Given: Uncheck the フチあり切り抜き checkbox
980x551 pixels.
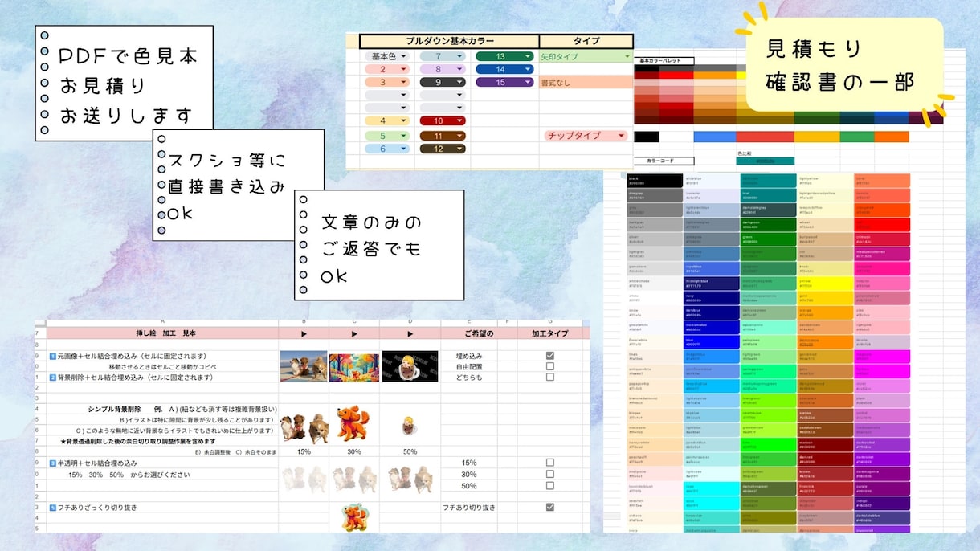Looking at the screenshot, I should tap(550, 507).
